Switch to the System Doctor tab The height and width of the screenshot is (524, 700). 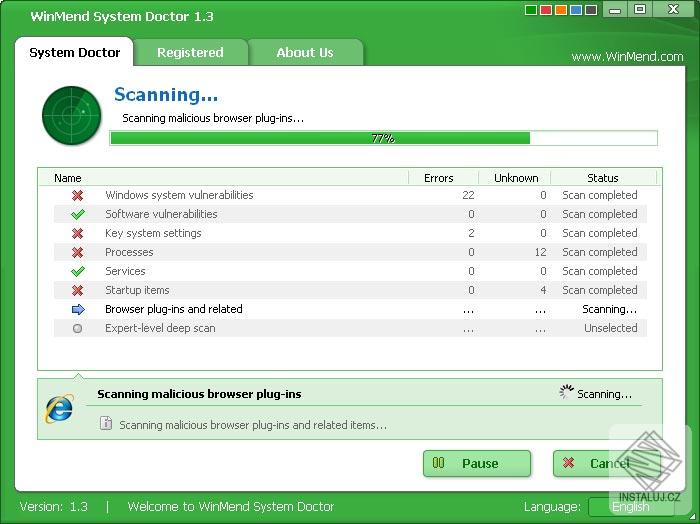[x=75, y=52]
